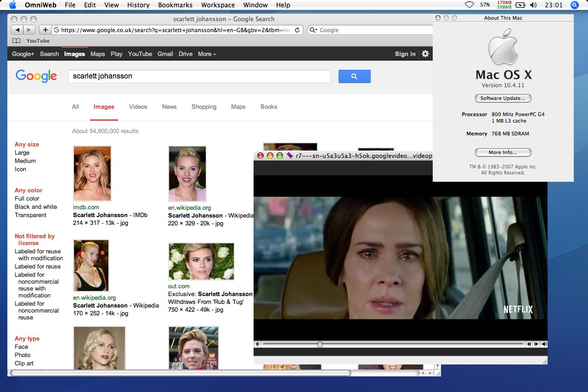Open the imdb.com source link
Image resolution: width=588 pixels, height=392 pixels.
(86, 207)
